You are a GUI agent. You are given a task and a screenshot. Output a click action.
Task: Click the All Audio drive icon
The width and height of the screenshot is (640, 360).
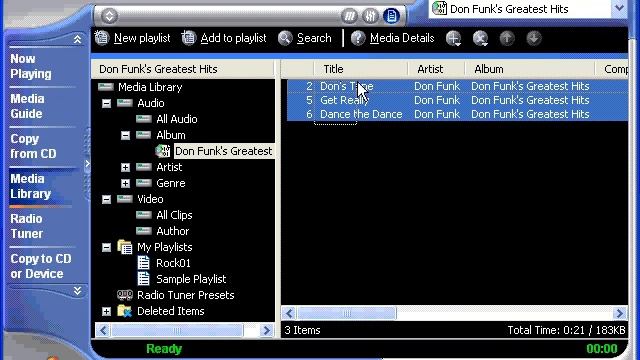coord(144,119)
